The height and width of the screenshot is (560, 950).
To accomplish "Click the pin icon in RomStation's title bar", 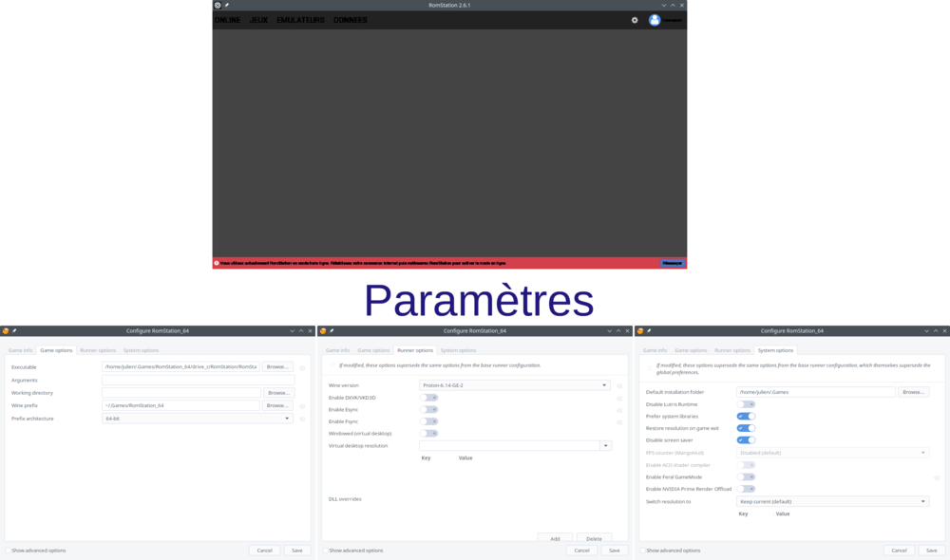I will [x=227, y=5].
